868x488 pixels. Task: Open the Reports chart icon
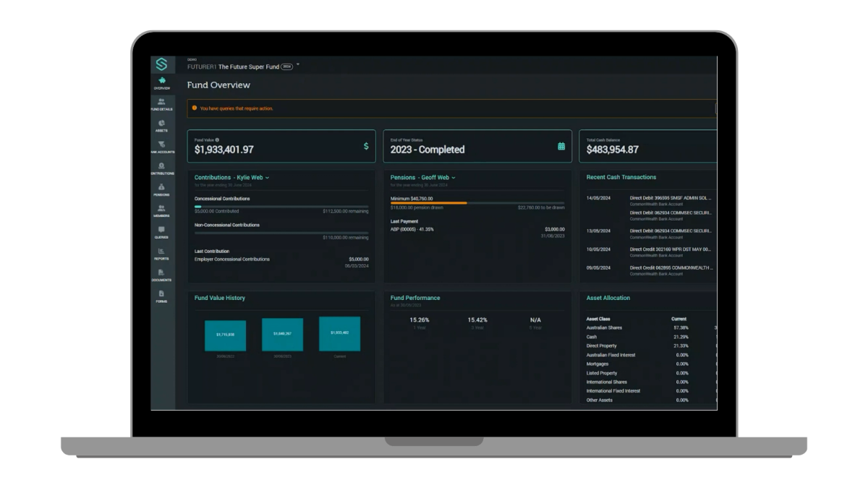coord(161,252)
